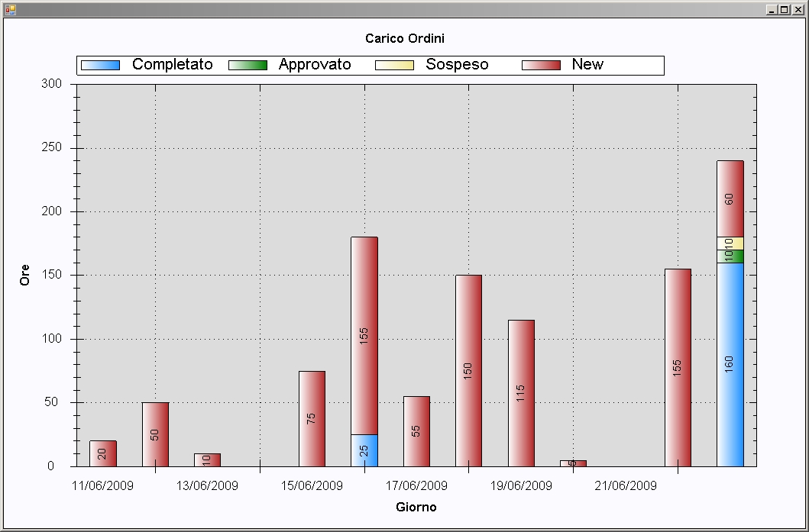This screenshot has width=809, height=532.
Task: Select the red segment above the 25 segment
Action: [364, 336]
